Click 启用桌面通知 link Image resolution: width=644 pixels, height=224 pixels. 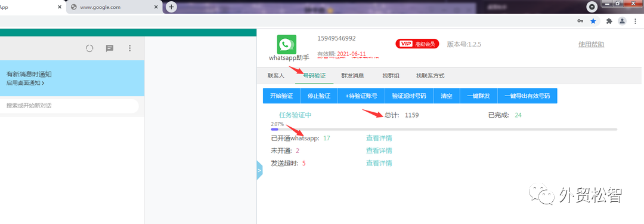tap(26, 83)
